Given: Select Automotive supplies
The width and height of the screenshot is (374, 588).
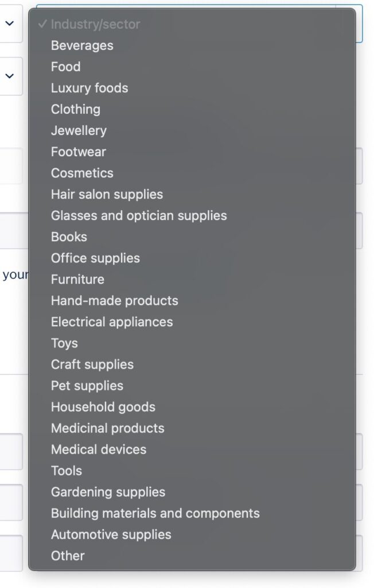Looking at the screenshot, I should 111,534.
